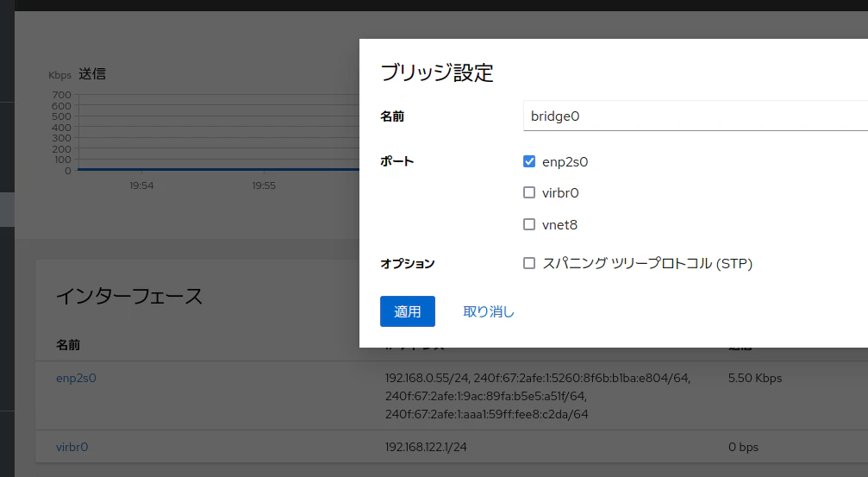Image resolution: width=868 pixels, height=477 pixels.
Task: Enable スパニング ツリープロトコル (STP) checkbox
Action: pyautogui.click(x=529, y=263)
